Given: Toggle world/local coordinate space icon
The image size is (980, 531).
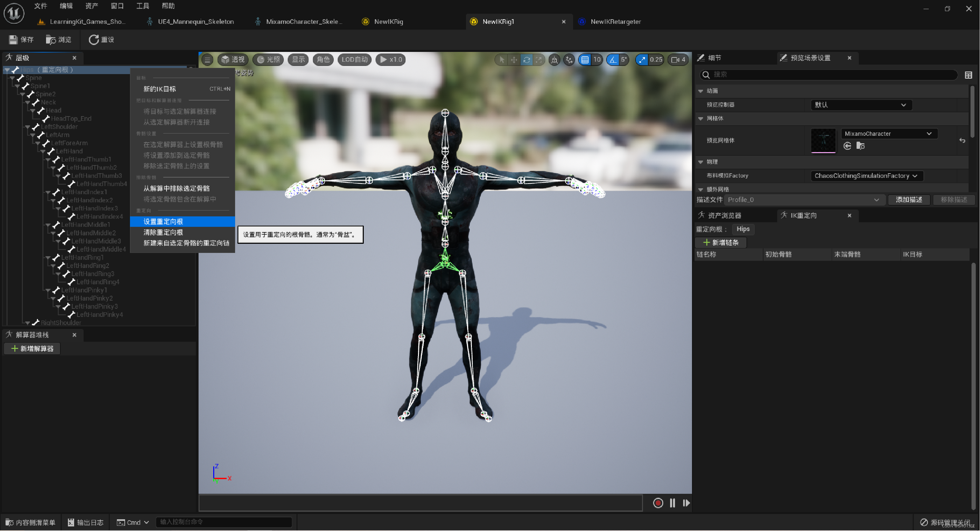Looking at the screenshot, I should pos(554,60).
